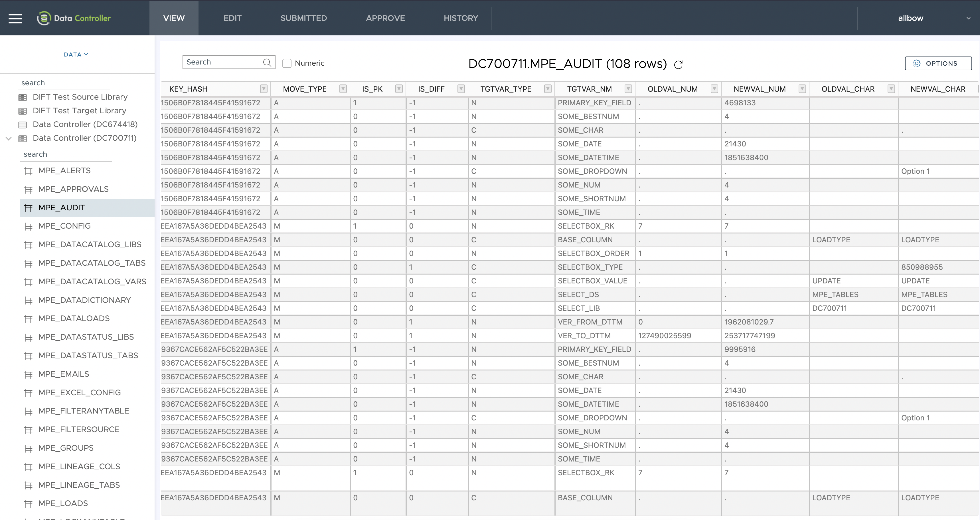980x520 pixels.
Task: Open the HISTORY tab
Action: (x=461, y=18)
